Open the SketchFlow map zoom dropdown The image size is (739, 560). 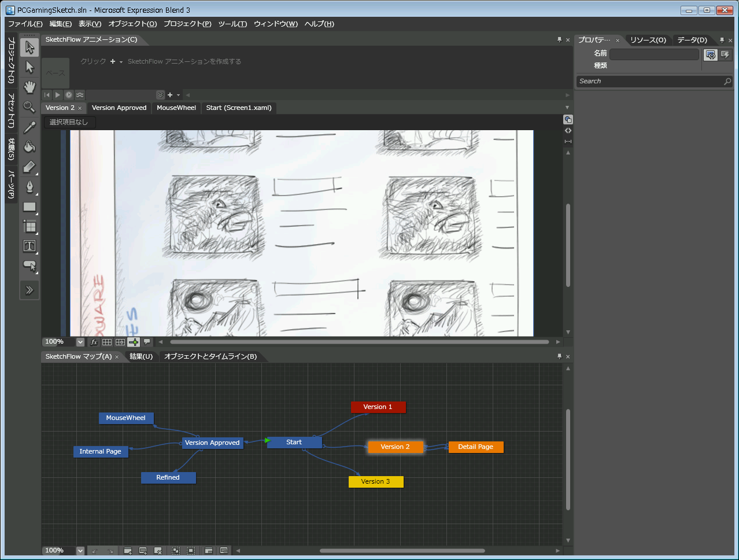point(80,551)
